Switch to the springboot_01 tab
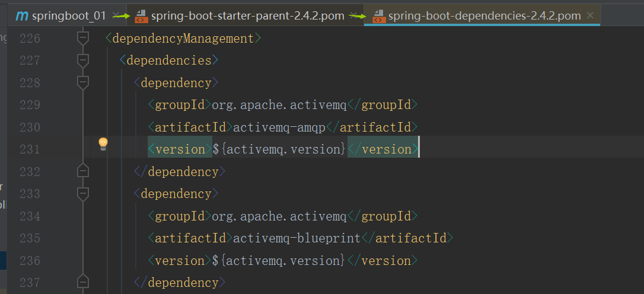The width and height of the screenshot is (644, 294). point(68,16)
